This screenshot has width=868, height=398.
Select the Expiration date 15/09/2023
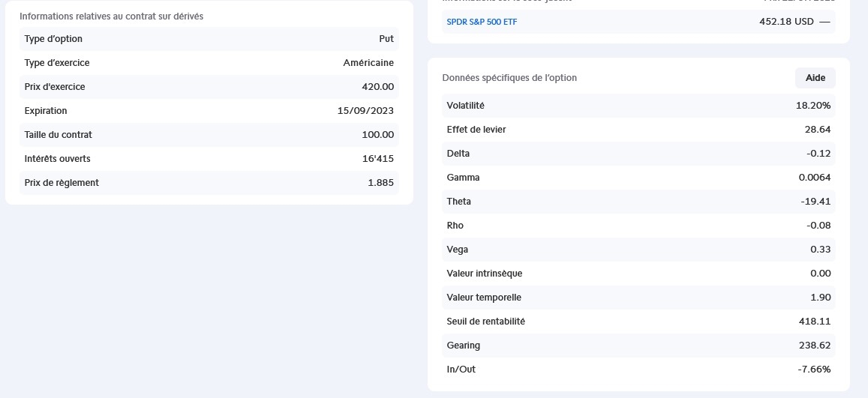coord(365,111)
